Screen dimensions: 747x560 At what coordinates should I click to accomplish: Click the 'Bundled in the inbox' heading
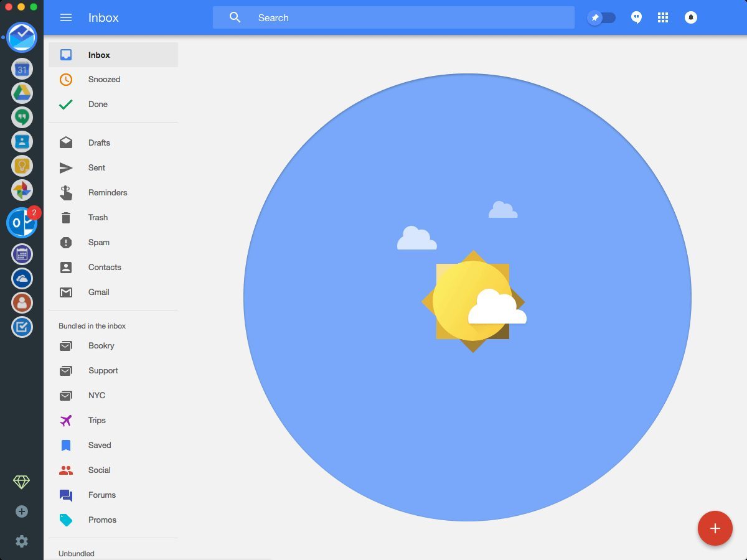(92, 326)
